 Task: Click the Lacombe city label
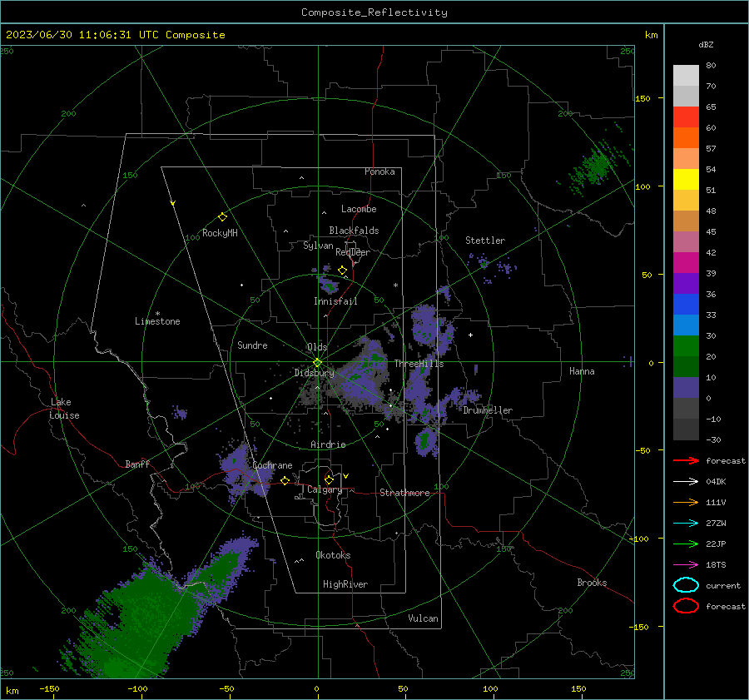pyautogui.click(x=359, y=209)
